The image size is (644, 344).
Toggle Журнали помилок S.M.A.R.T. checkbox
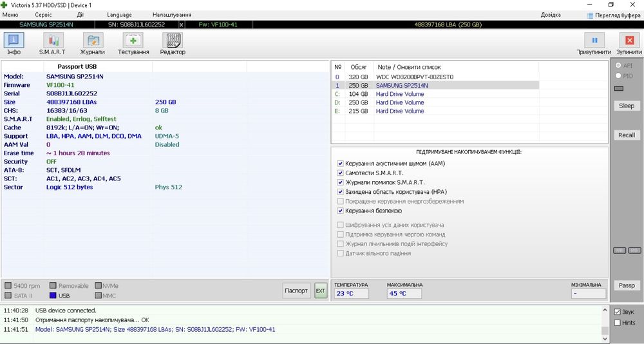click(x=340, y=182)
